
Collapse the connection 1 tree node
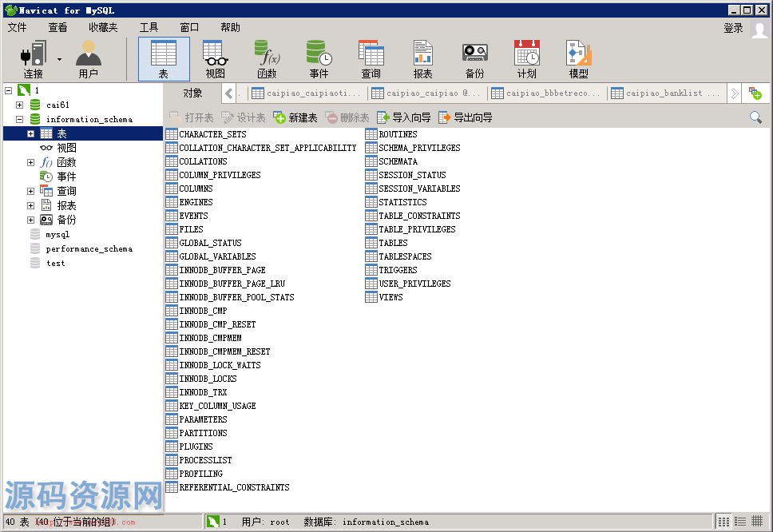click(8, 90)
